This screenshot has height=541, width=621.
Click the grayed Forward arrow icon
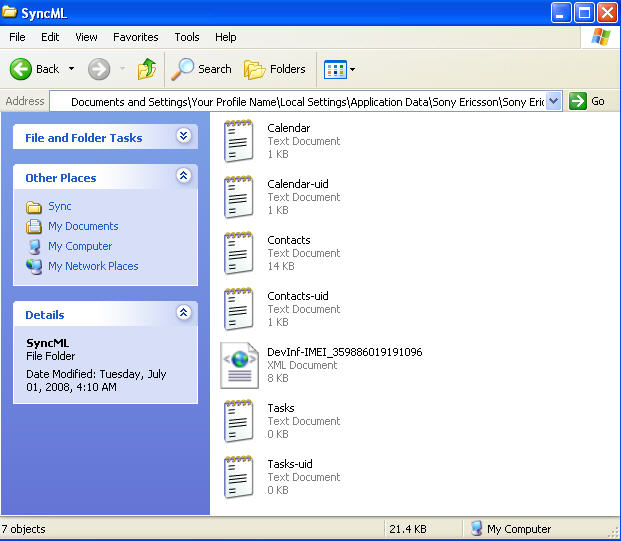pyautogui.click(x=99, y=69)
